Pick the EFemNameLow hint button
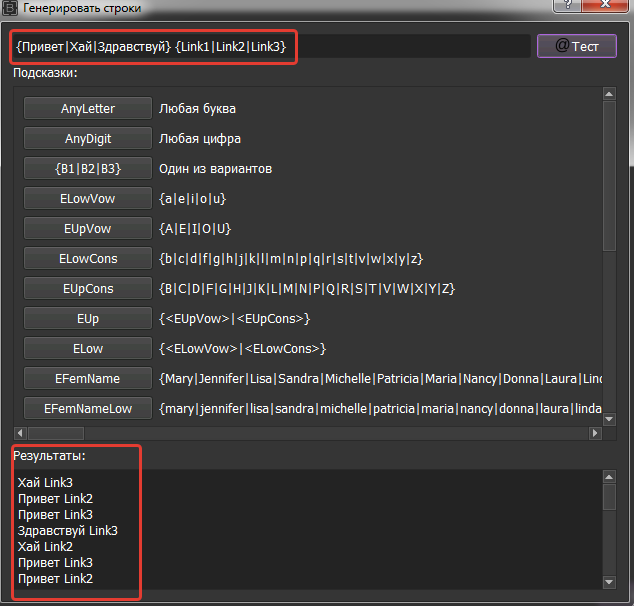Image resolution: width=634 pixels, height=606 pixels. (x=88, y=408)
